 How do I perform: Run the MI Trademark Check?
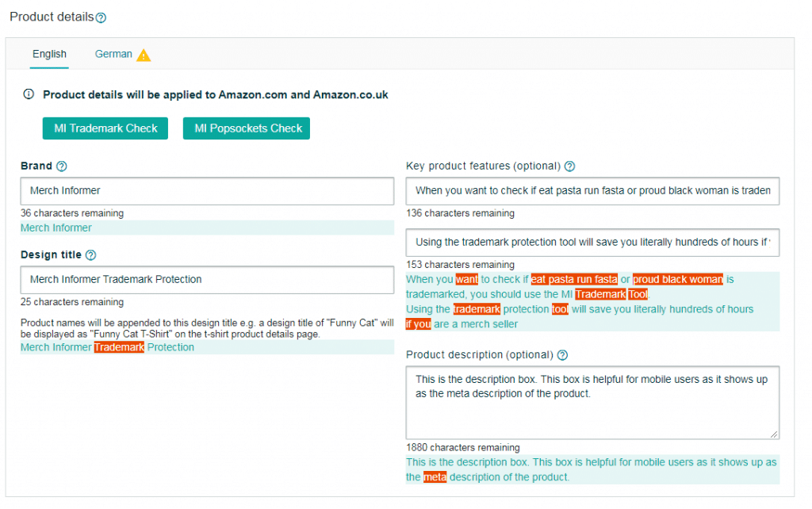coord(105,128)
